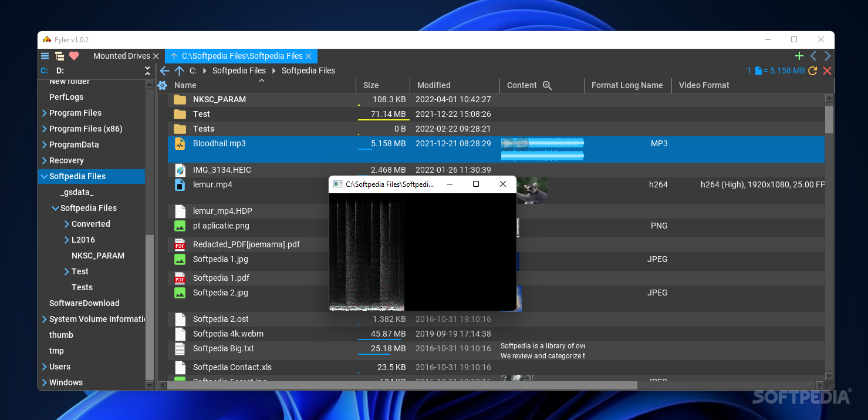The image size is (868, 420).
Task: Select the lemur_mp4.HDP file name
Action: click(222, 211)
